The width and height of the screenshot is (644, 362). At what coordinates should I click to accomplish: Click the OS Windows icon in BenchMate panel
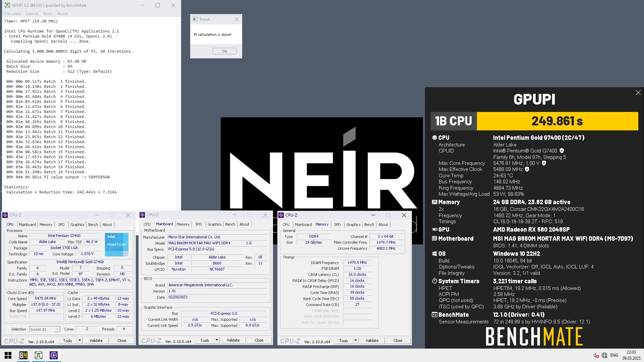pyautogui.click(x=434, y=254)
